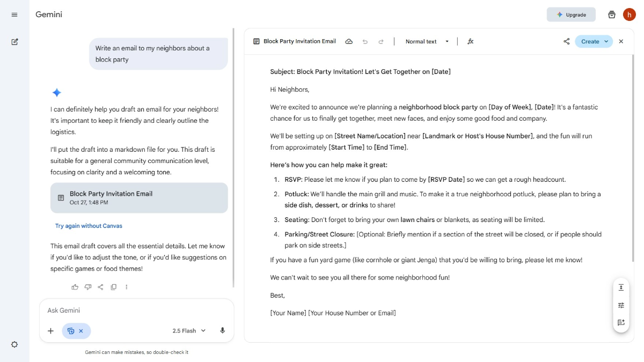This screenshot has width=644, height=362.
Task: Start a new chat with edit icon
Action: tap(14, 42)
